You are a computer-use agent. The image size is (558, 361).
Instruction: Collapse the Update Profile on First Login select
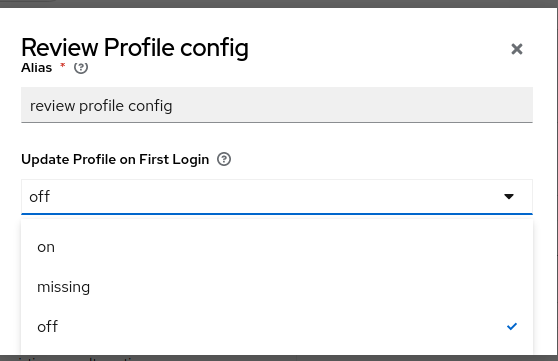click(277, 197)
